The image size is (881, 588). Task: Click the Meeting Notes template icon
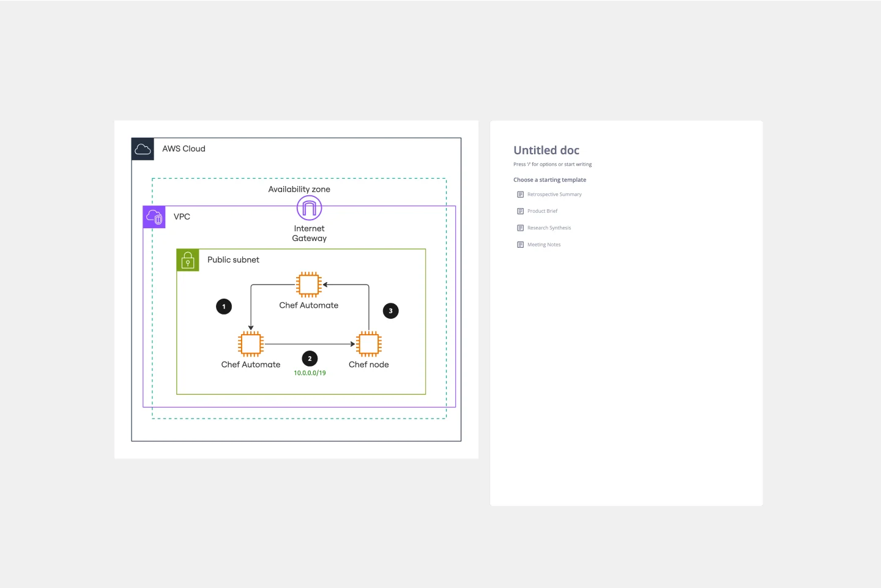click(520, 245)
